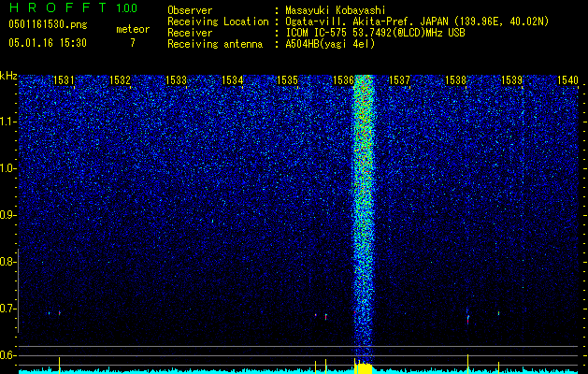Click observer name Masayuki Kobayashi
The image size is (588, 374).
tap(335, 10)
